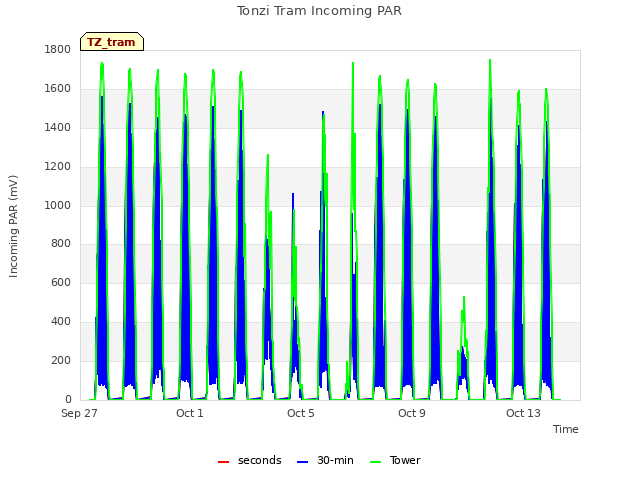Click the Oct 5 date tick label
The width and height of the screenshot is (640, 480).
[301, 413]
